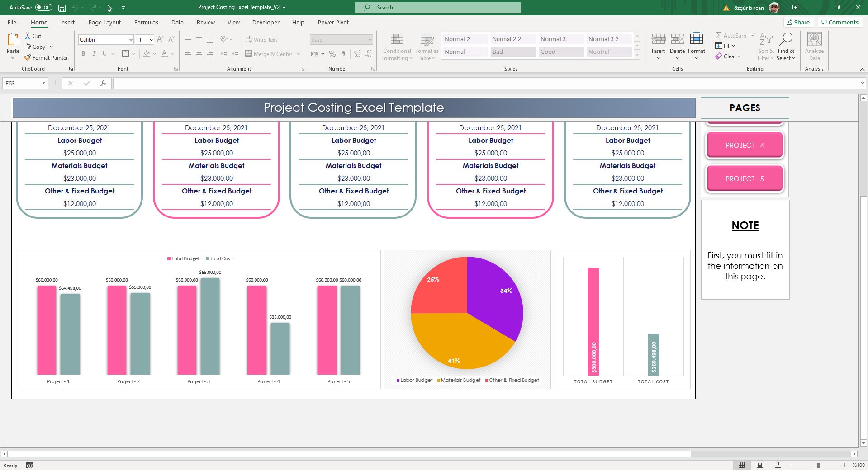Click the Insert cells icon
Viewport: 868px width, 470px height.
(x=658, y=39)
